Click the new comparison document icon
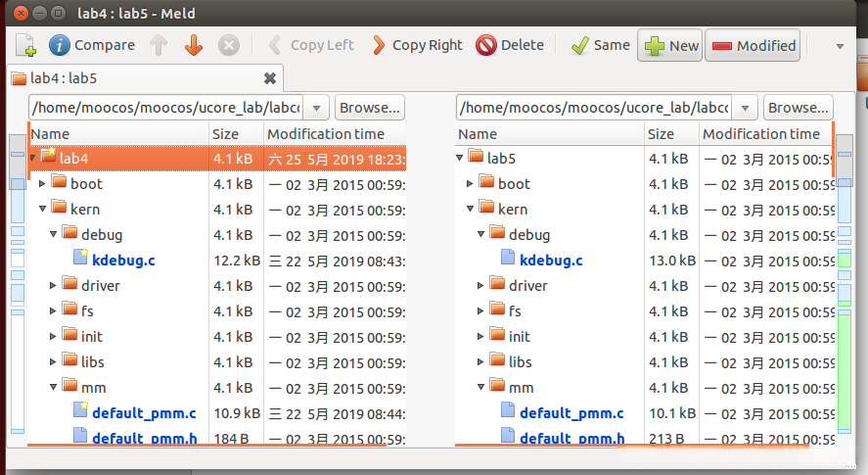Image resolution: width=868 pixels, height=475 pixels. pyautogui.click(x=25, y=45)
